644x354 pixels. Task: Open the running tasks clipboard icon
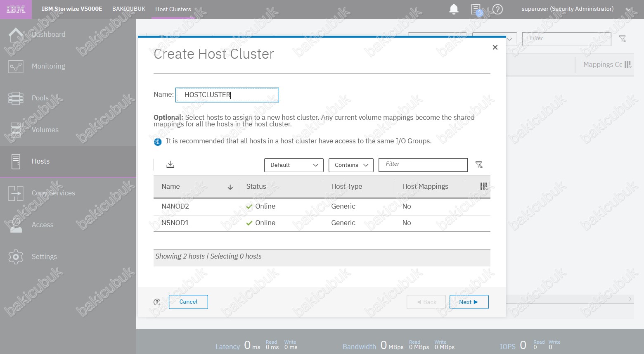476,10
